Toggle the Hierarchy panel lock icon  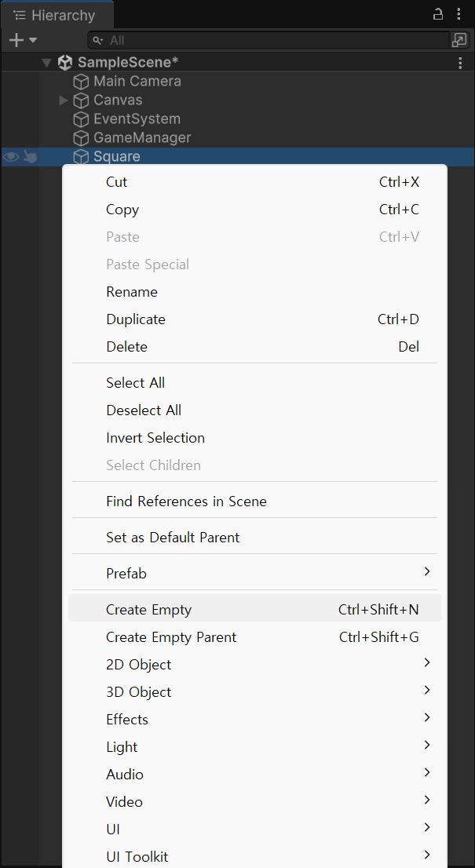tap(438, 14)
